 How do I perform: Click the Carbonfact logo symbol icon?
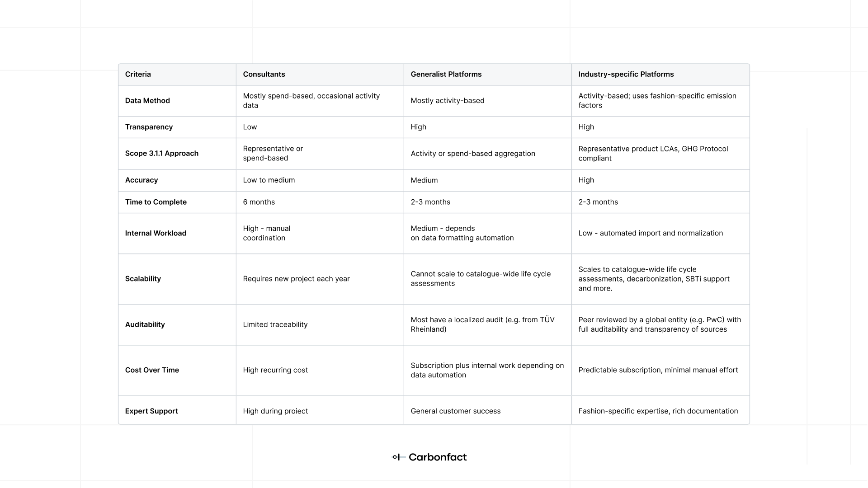tap(396, 457)
